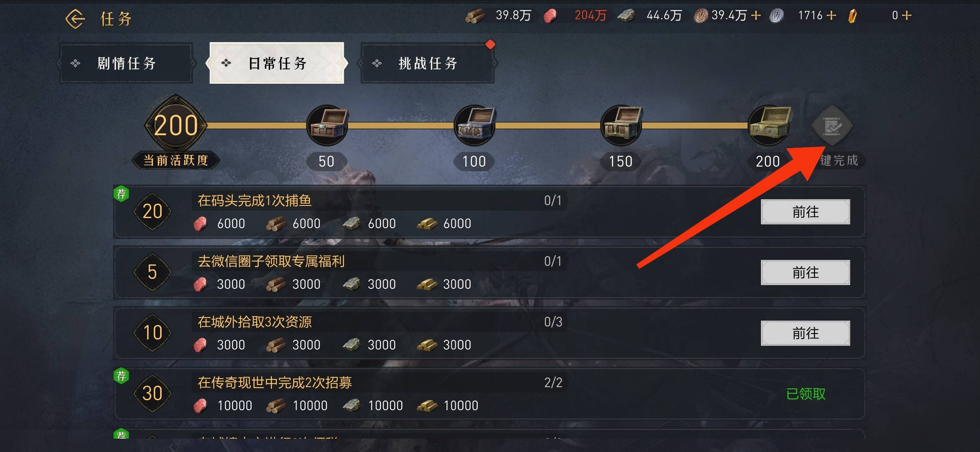Tap the stone resource icon in top bar
Viewport: 980px width, 452px height.
click(x=626, y=16)
